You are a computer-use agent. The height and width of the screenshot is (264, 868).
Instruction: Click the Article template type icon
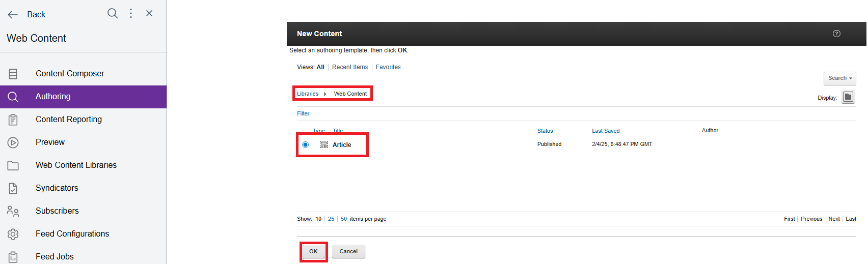(x=323, y=145)
